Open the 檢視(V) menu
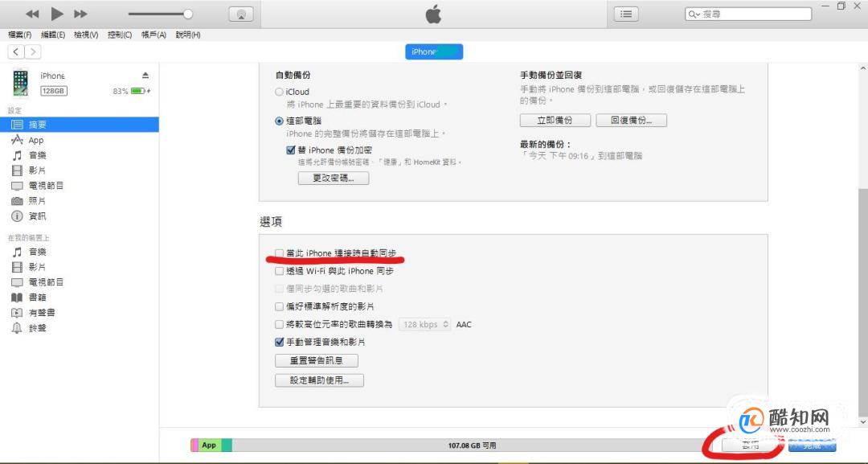The width and height of the screenshot is (868, 464). coord(86,35)
